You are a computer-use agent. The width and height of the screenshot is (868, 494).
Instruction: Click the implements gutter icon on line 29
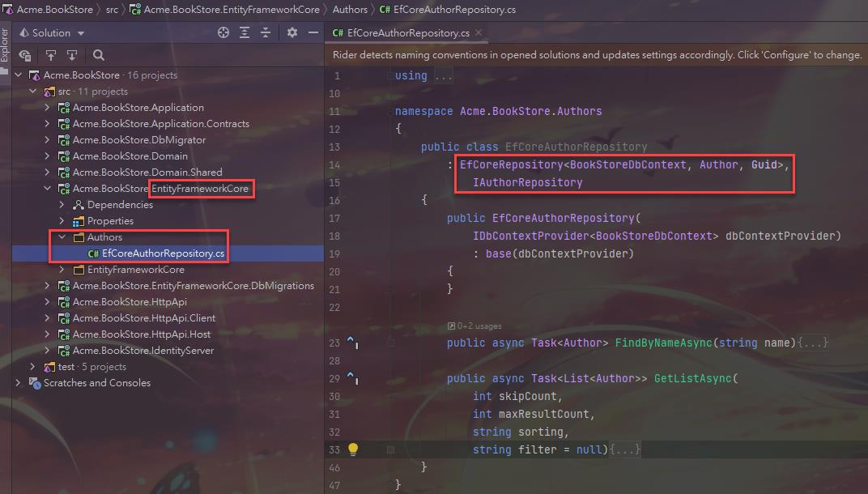tap(352, 378)
